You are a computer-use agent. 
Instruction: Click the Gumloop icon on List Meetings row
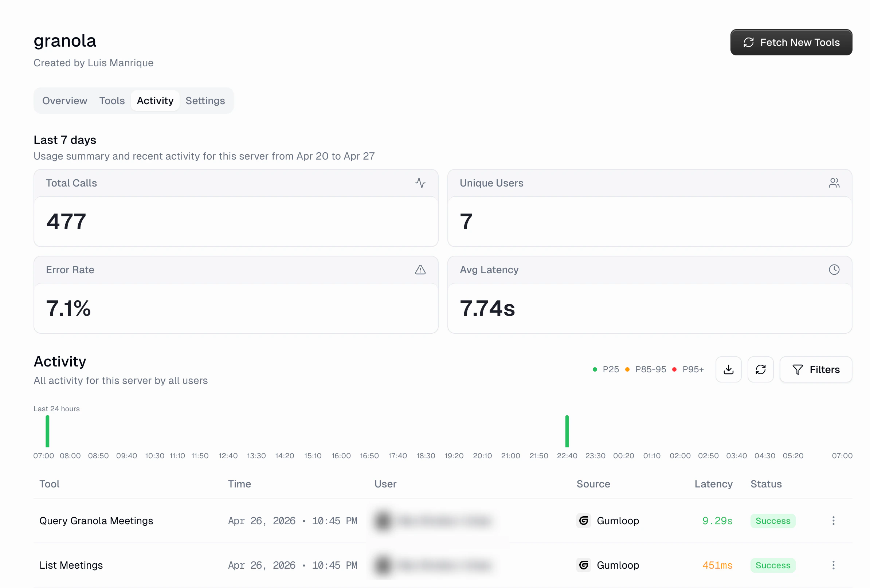pyautogui.click(x=584, y=565)
